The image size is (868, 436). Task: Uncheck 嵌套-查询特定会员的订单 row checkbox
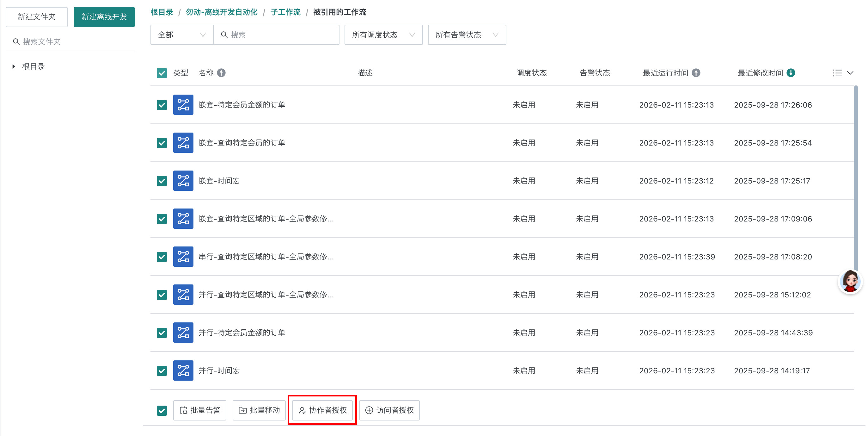coord(162,143)
